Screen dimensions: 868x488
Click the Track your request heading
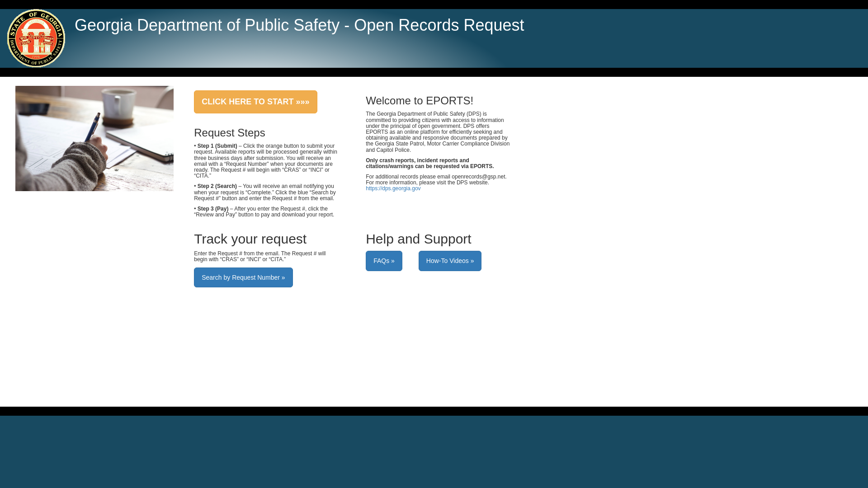pyautogui.click(x=250, y=239)
